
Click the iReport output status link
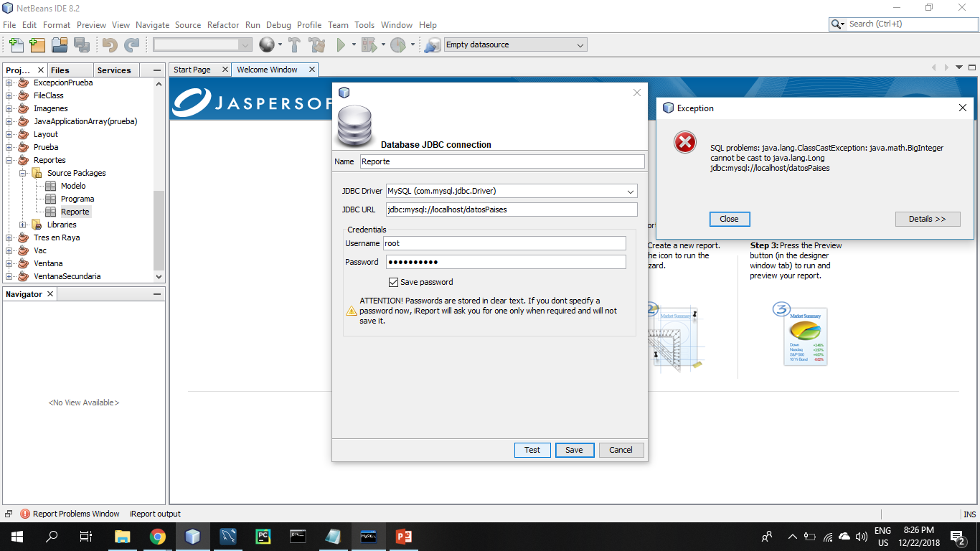155,514
